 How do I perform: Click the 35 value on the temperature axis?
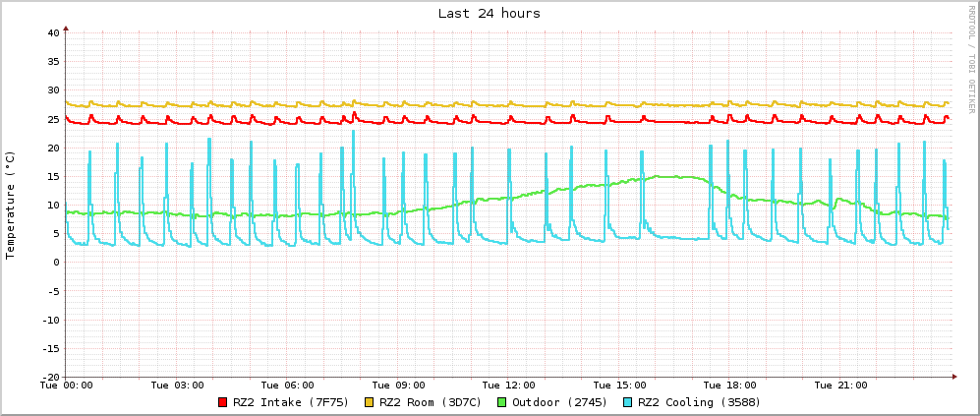53,61
